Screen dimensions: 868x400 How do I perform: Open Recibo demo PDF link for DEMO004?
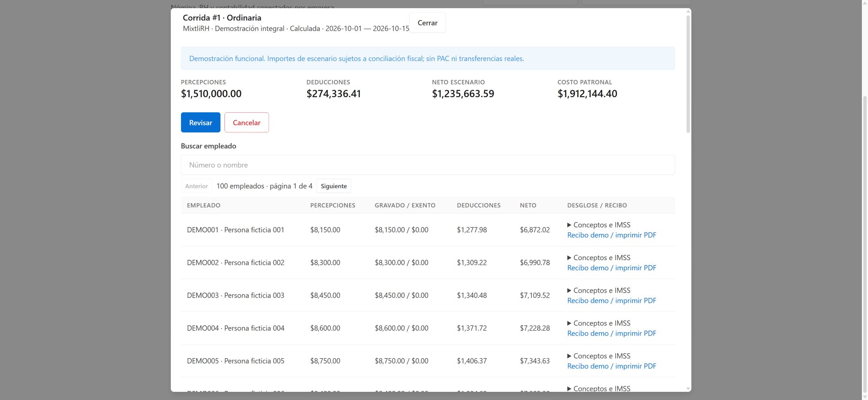612,334
